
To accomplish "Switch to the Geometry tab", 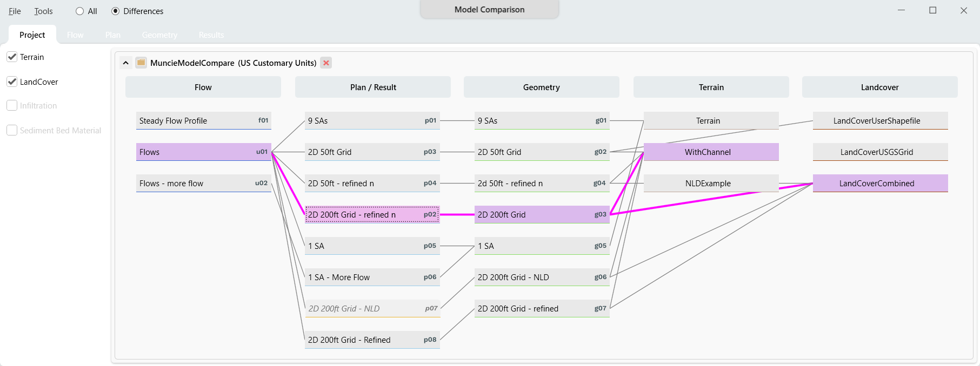I will pyautogui.click(x=159, y=35).
